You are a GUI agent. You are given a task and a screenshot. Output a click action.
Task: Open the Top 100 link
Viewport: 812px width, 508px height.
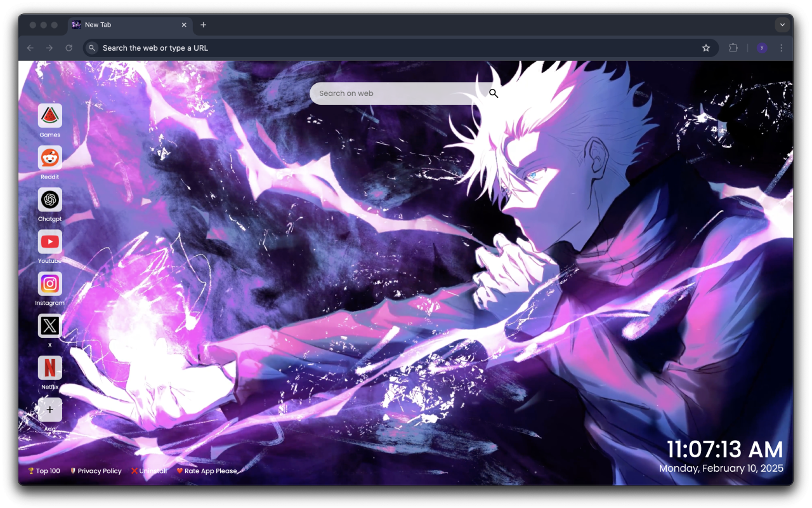44,471
